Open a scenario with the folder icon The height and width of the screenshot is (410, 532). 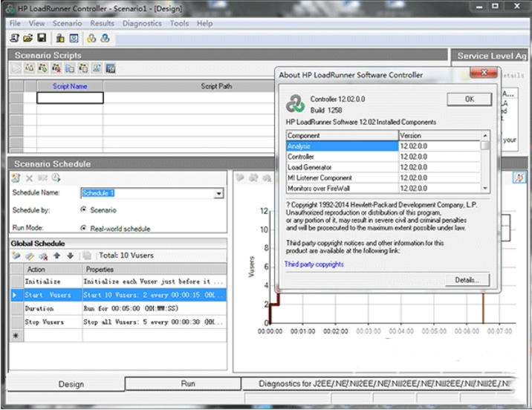28,38
